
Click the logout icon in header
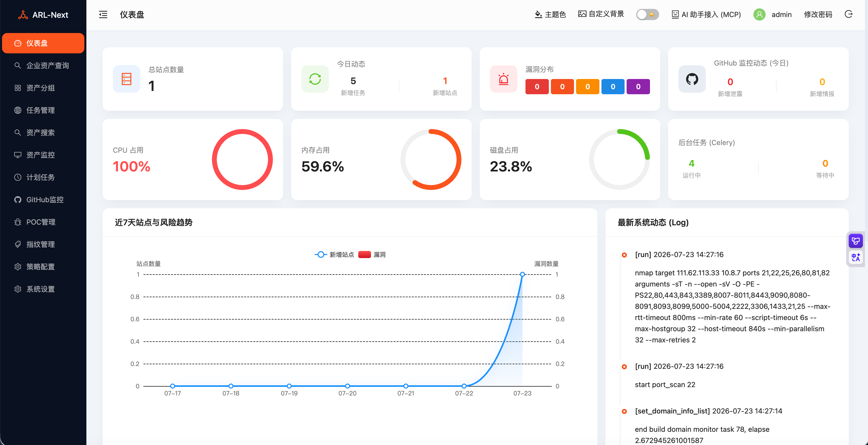coord(848,14)
